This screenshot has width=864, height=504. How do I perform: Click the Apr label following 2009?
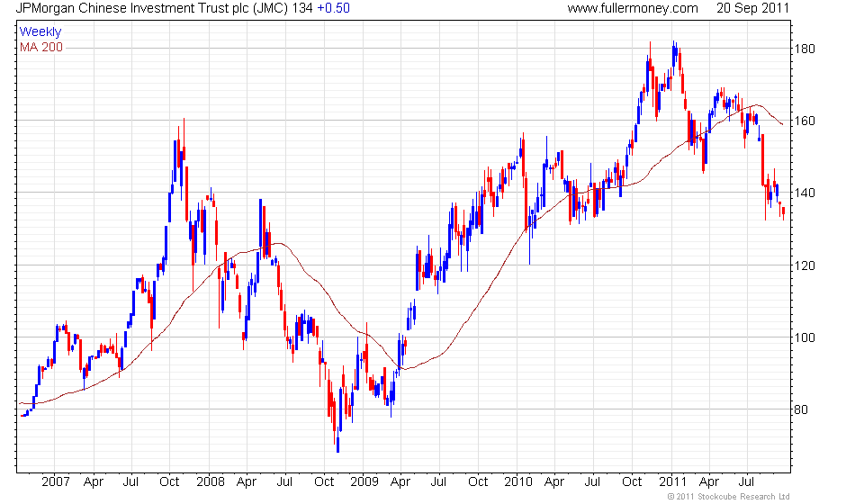(x=400, y=482)
